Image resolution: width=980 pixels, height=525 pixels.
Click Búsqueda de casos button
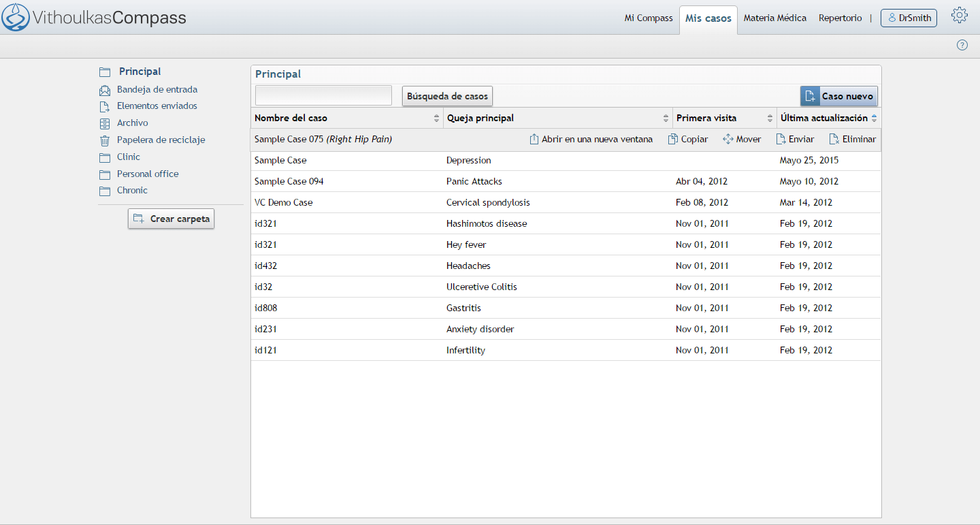(x=447, y=96)
